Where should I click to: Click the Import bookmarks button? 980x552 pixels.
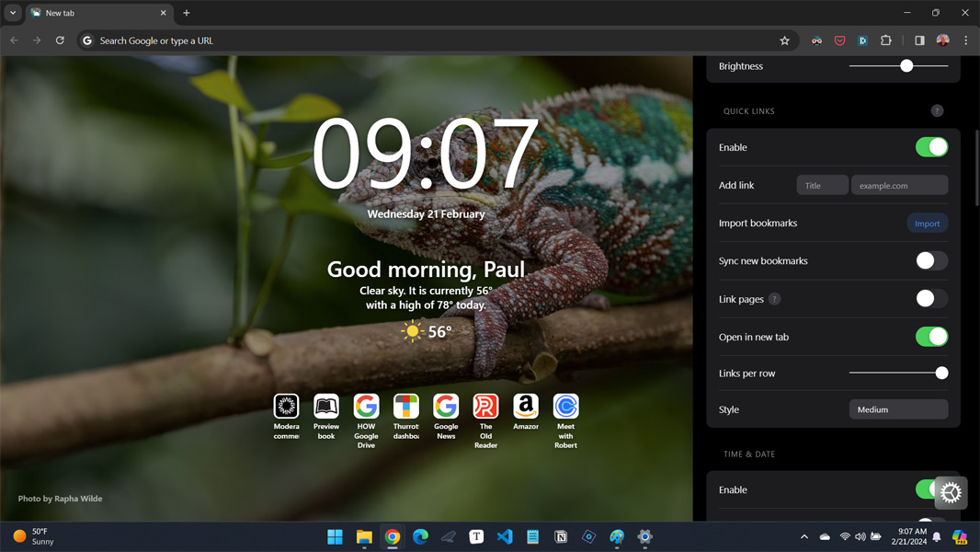tap(927, 224)
